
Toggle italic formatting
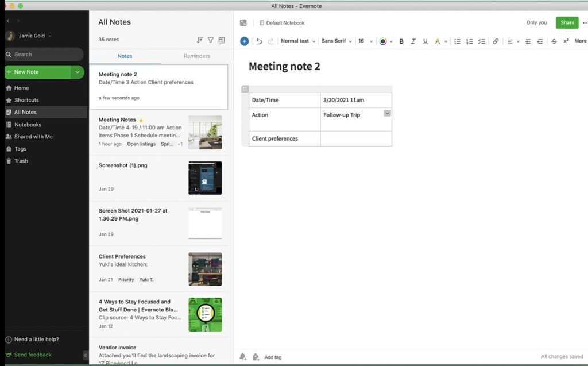tap(413, 41)
